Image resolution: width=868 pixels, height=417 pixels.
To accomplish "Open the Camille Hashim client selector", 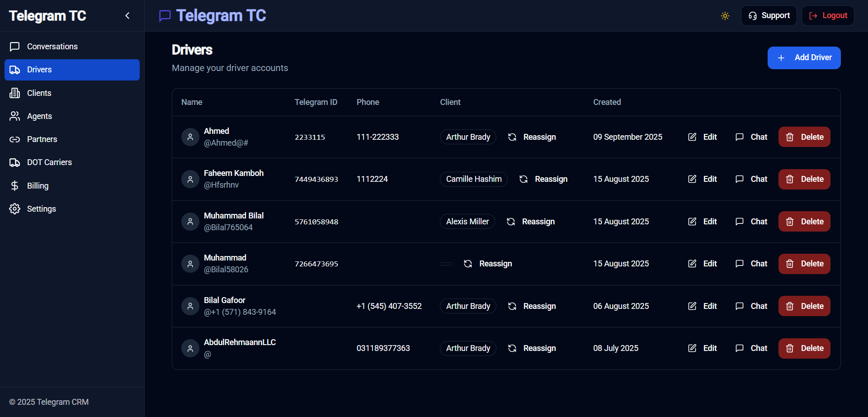I will coord(473,179).
